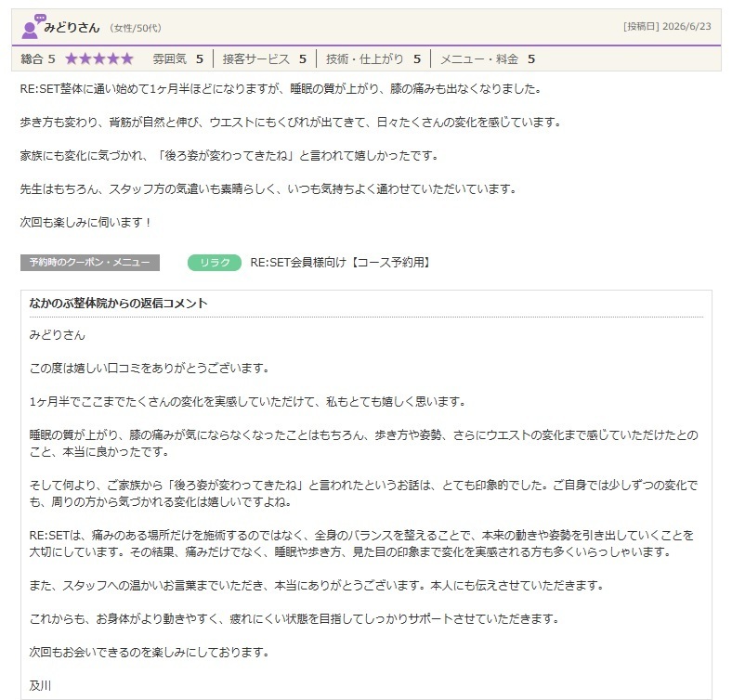Click the five-star overall rating
The width and height of the screenshot is (732, 700).
pyautogui.click(x=99, y=58)
